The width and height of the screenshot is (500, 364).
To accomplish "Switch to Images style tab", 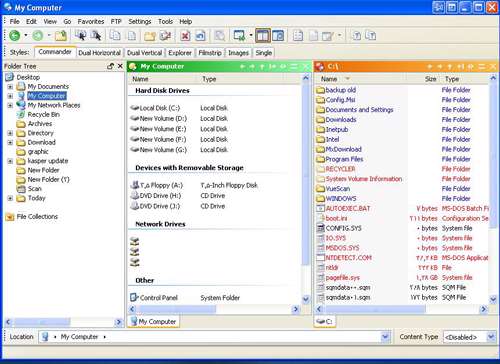I will tap(238, 53).
